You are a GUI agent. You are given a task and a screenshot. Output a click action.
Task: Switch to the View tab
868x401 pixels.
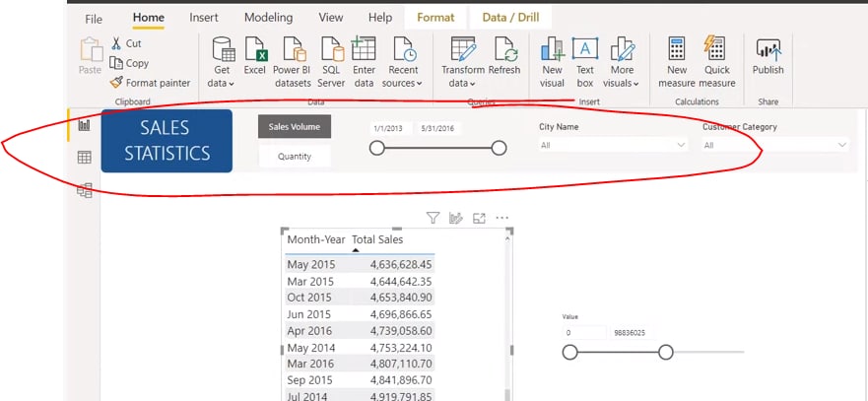point(330,18)
